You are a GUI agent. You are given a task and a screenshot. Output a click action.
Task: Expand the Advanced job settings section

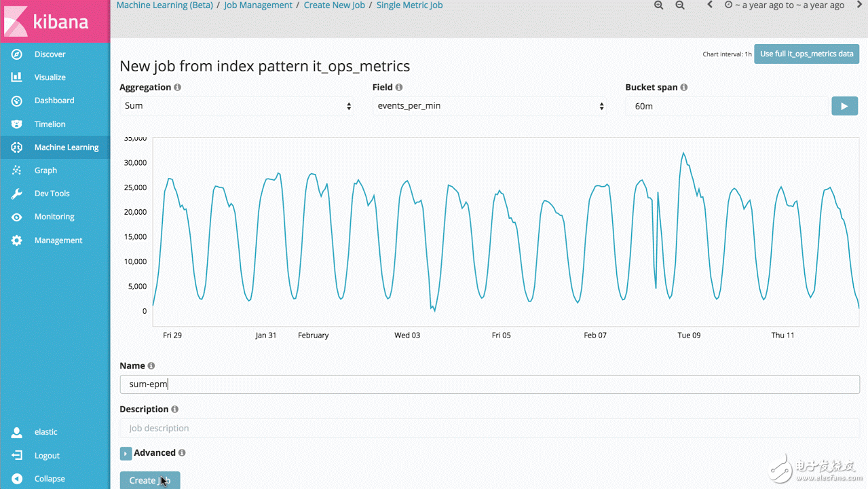click(x=126, y=453)
